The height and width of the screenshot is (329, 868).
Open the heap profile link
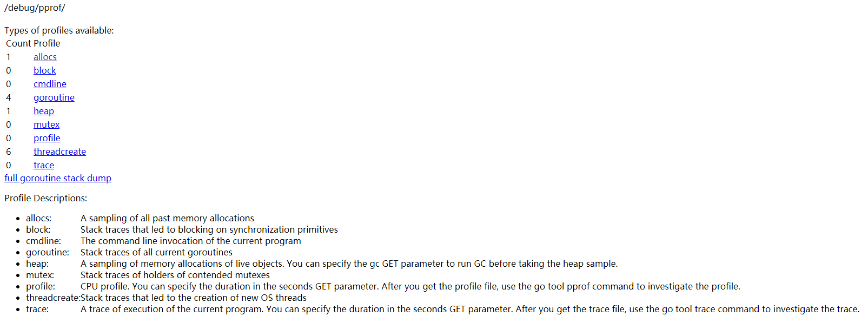tap(44, 111)
